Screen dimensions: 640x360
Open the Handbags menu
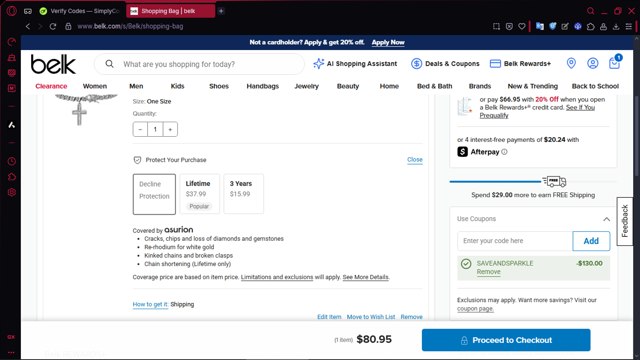point(262,86)
